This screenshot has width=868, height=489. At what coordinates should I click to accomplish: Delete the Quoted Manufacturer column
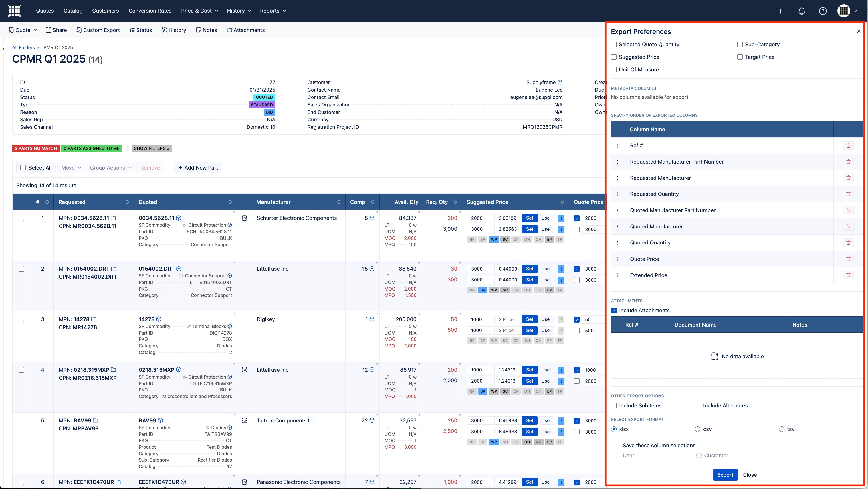click(x=848, y=226)
